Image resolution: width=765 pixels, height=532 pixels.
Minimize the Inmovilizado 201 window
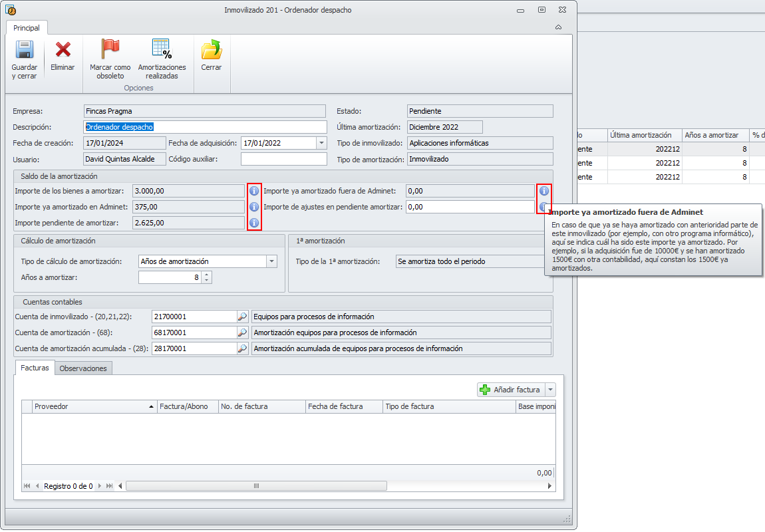(521, 10)
